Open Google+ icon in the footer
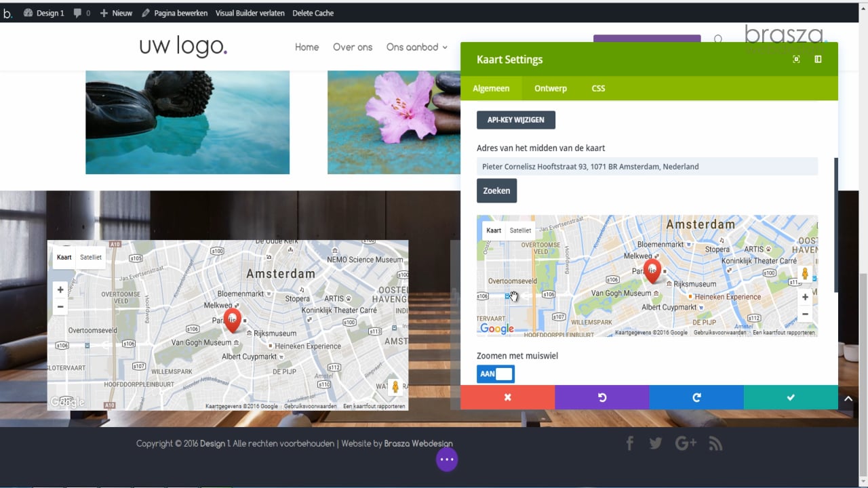 686,443
